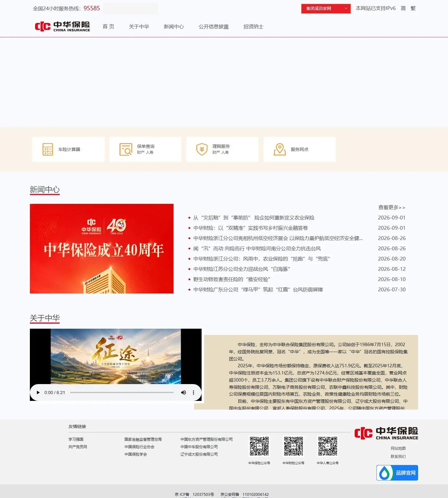Click the service outlets map pin icon
This screenshot has height=498, width=448.
[x=280, y=149]
